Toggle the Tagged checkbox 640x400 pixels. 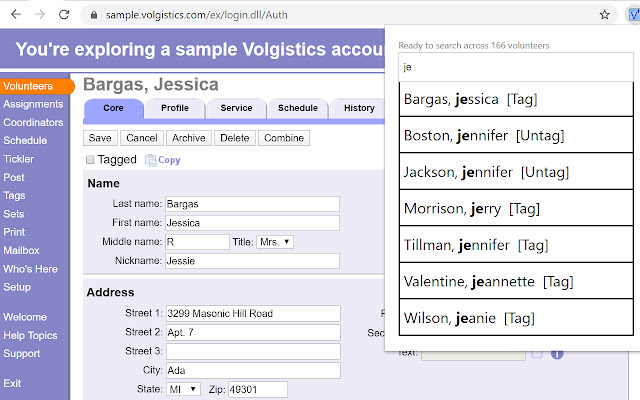tap(90, 160)
